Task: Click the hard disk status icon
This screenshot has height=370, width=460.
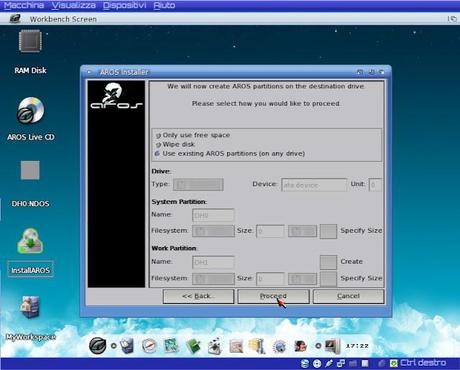Action: (305, 363)
